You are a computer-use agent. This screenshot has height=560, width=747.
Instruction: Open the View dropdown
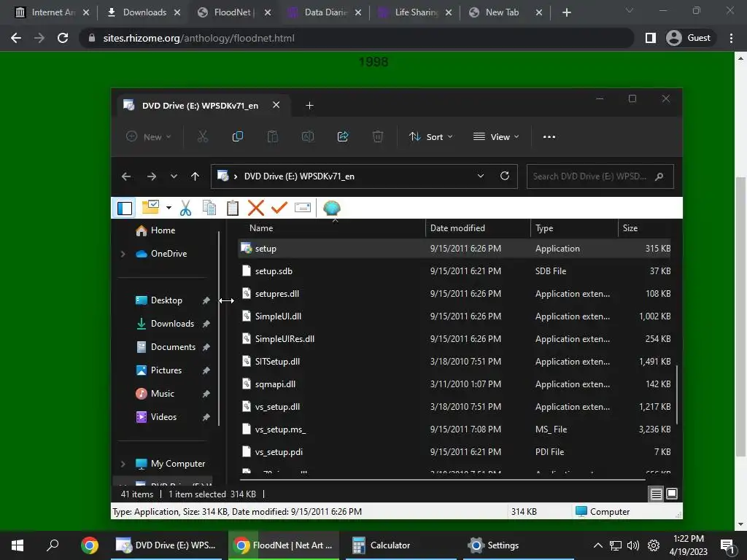pos(496,136)
